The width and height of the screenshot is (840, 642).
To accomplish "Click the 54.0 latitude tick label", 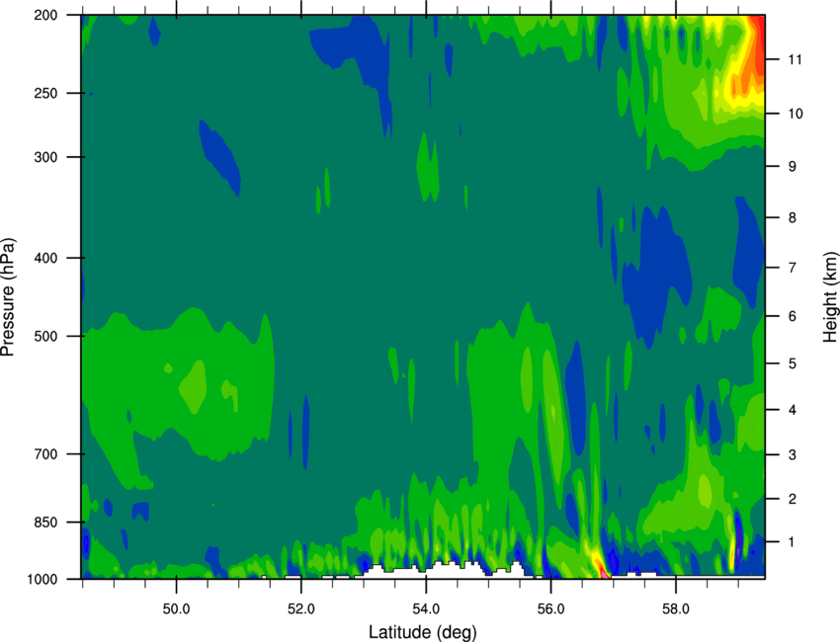I will pos(426,608).
